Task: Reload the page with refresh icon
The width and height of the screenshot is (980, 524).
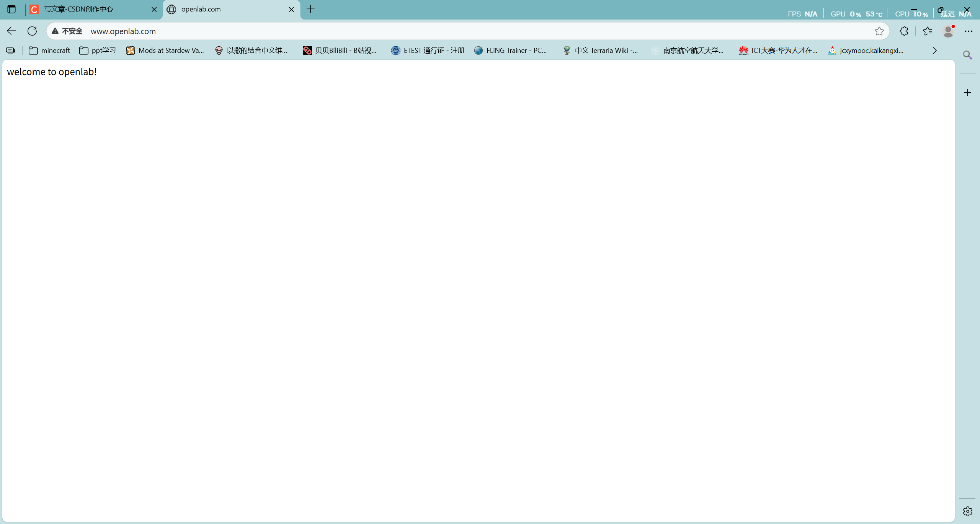Action: 32,31
